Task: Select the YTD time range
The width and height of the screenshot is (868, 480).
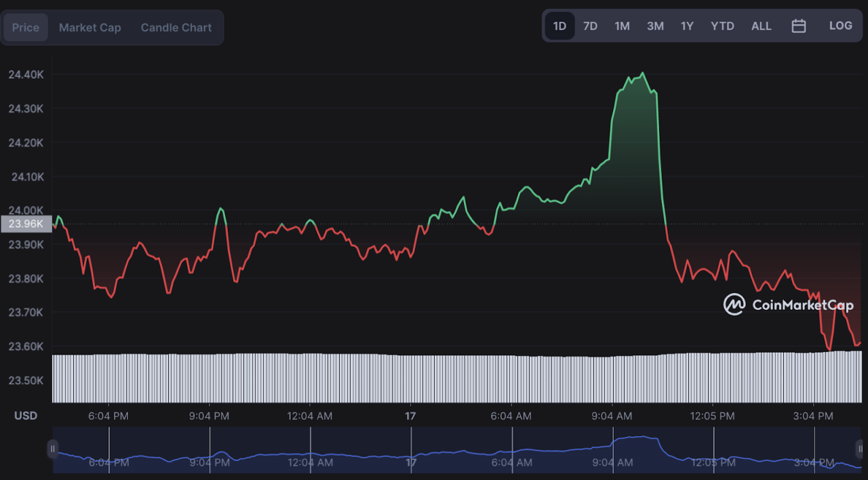Action: [722, 26]
